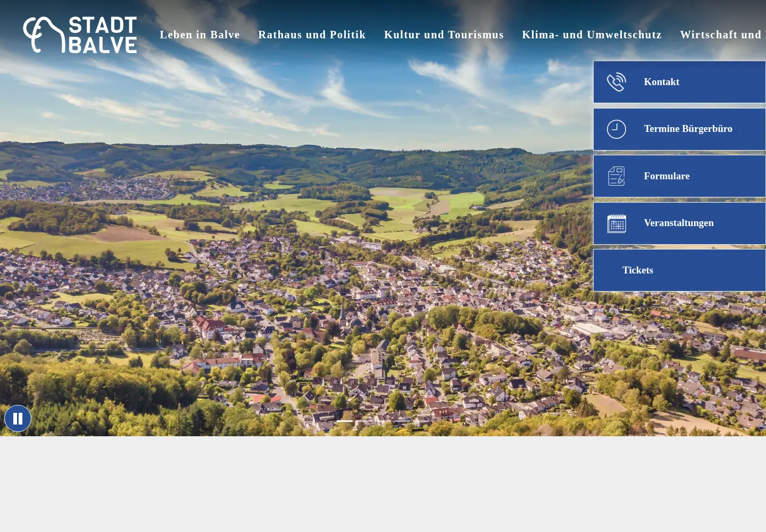Click the phone icon for Kontakt
The height and width of the screenshot is (532, 766).
[x=617, y=82]
